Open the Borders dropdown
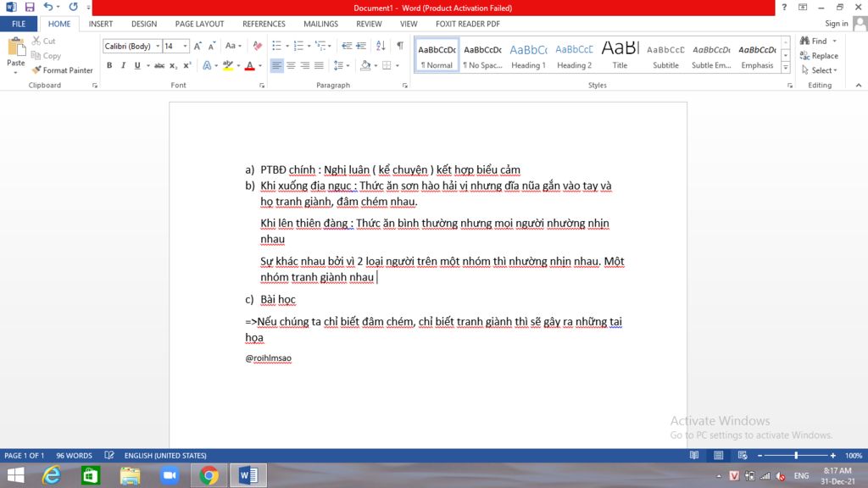Image resolution: width=868 pixels, height=488 pixels. [398, 65]
